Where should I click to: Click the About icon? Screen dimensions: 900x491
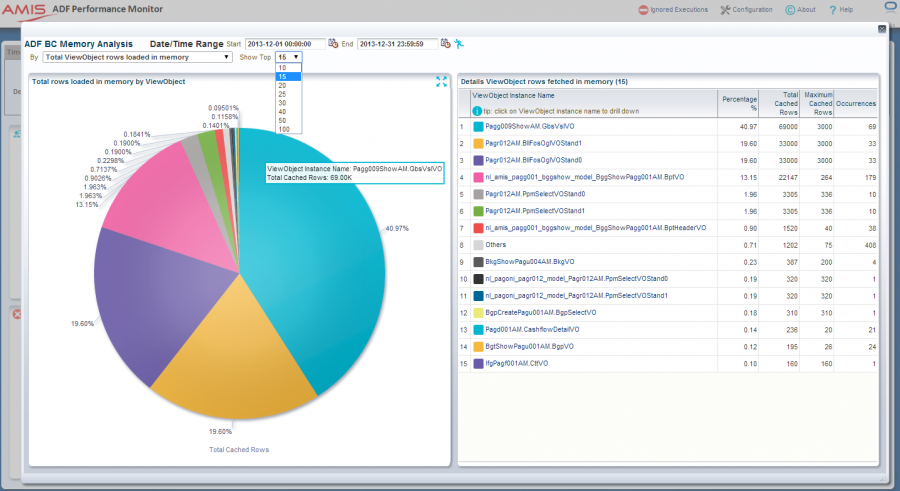coord(790,10)
